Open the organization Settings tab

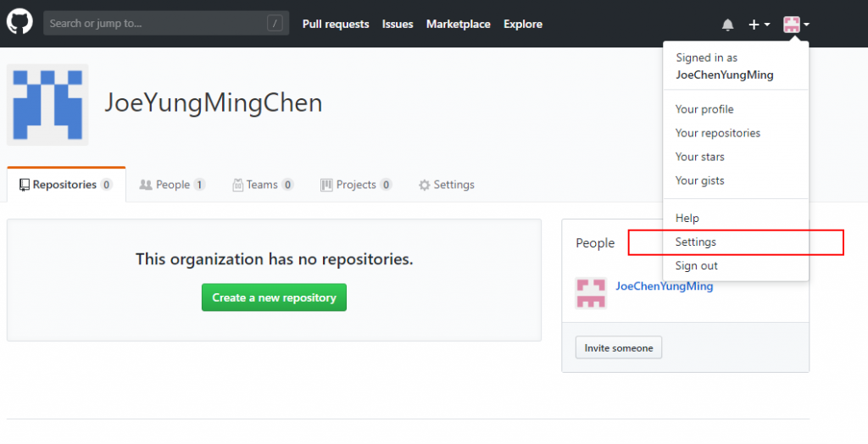[x=446, y=185]
